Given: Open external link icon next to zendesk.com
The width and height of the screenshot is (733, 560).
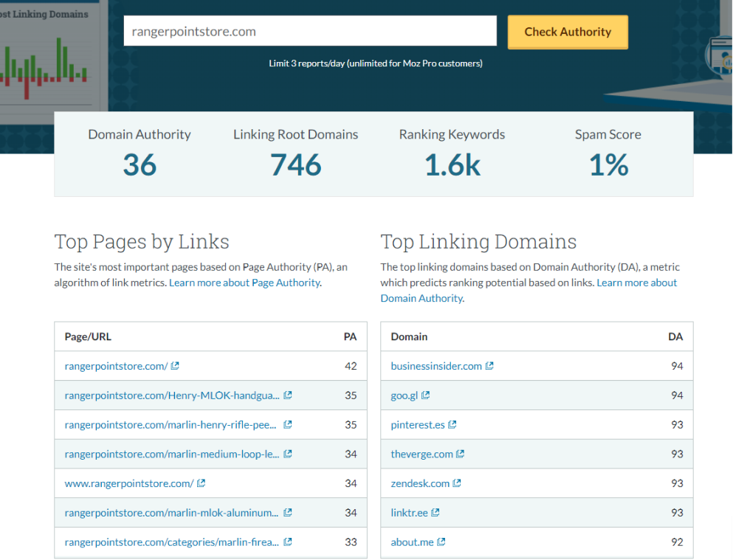Looking at the screenshot, I should pos(457,483).
